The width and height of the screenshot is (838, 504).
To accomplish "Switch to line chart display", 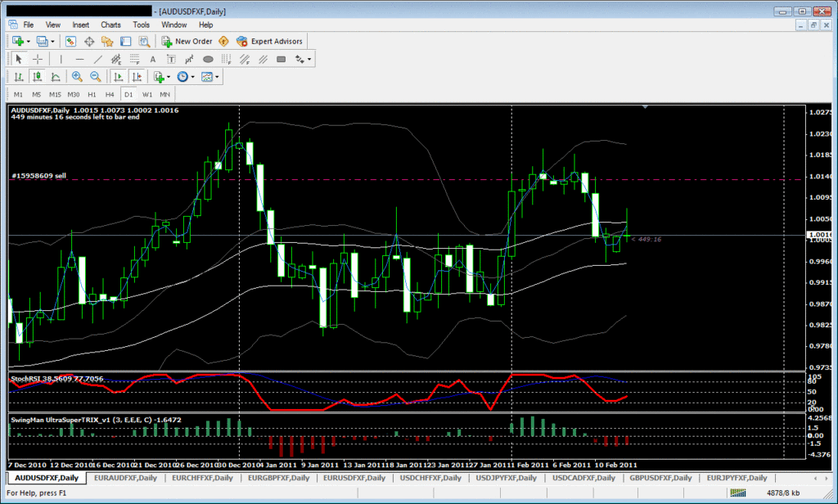I will 56,77.
